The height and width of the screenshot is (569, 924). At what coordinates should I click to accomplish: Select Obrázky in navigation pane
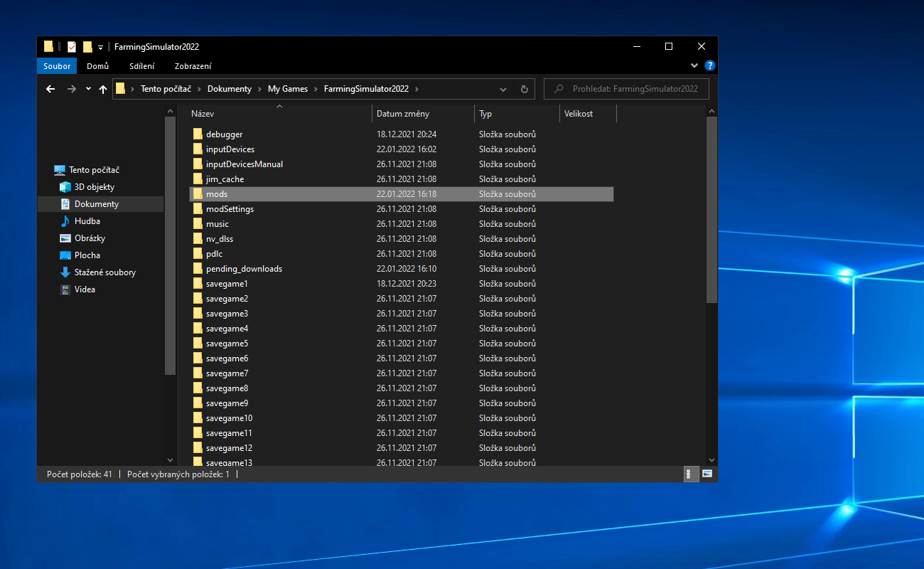coord(90,238)
